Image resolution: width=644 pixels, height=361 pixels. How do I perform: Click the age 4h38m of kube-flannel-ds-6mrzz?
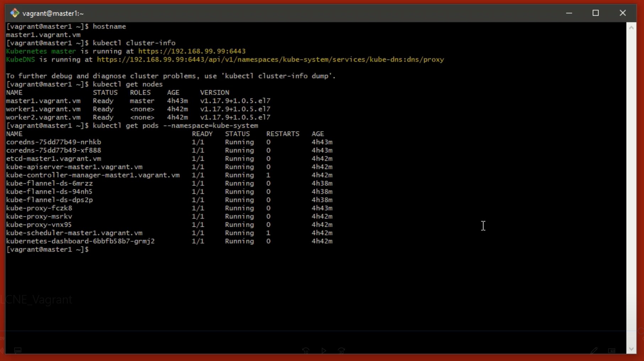point(322,184)
